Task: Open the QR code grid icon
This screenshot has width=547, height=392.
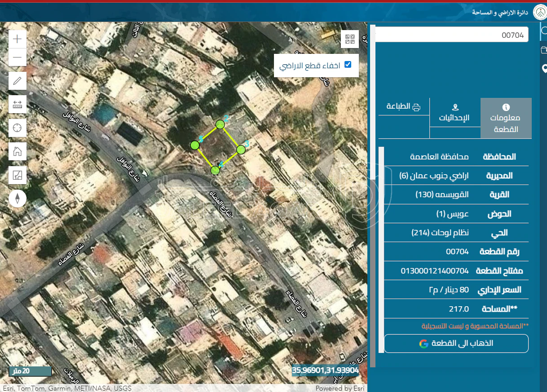Action: 350,39
